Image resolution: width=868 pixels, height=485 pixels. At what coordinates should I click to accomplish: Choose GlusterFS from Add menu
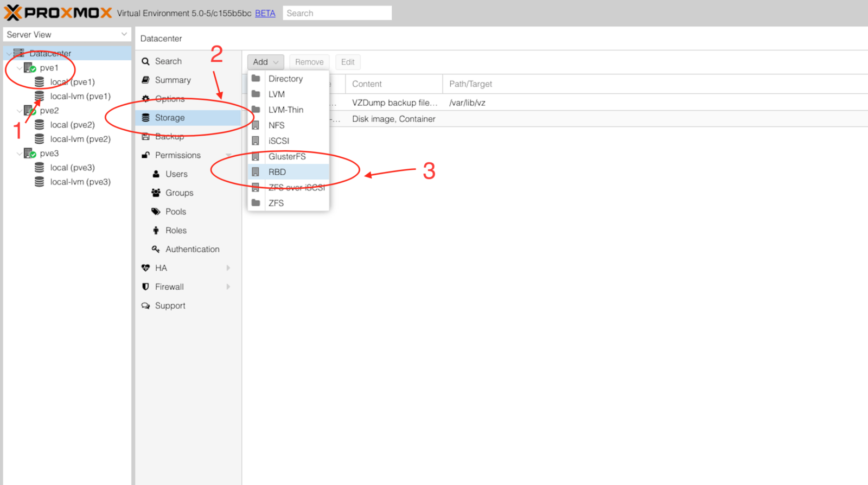pos(289,157)
